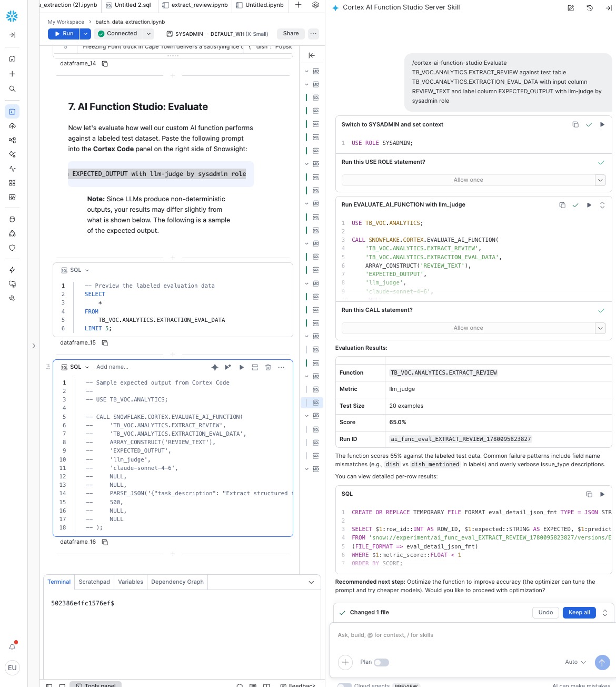
Task: Expand the EVALUATE_AI_FUNCTION code block
Action: click(x=602, y=205)
